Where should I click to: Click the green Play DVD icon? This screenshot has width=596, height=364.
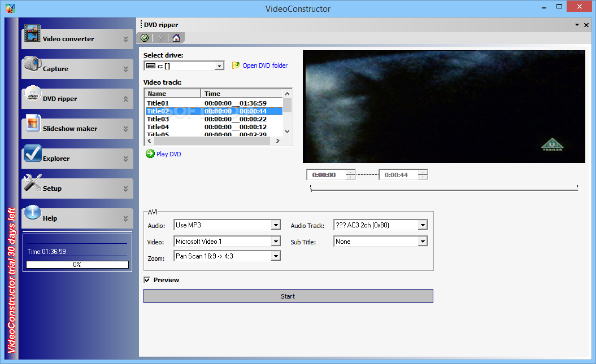click(150, 154)
